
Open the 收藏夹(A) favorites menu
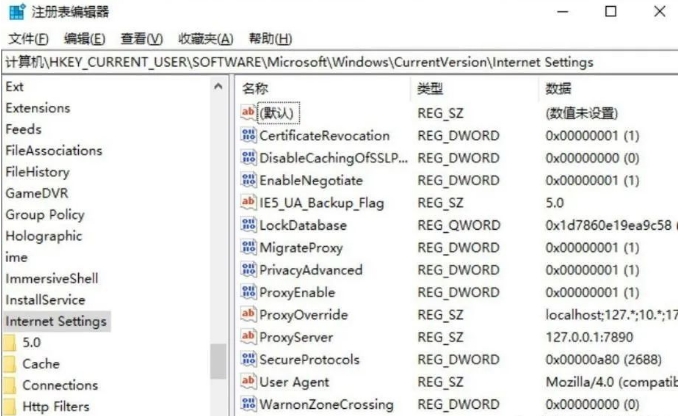205,39
